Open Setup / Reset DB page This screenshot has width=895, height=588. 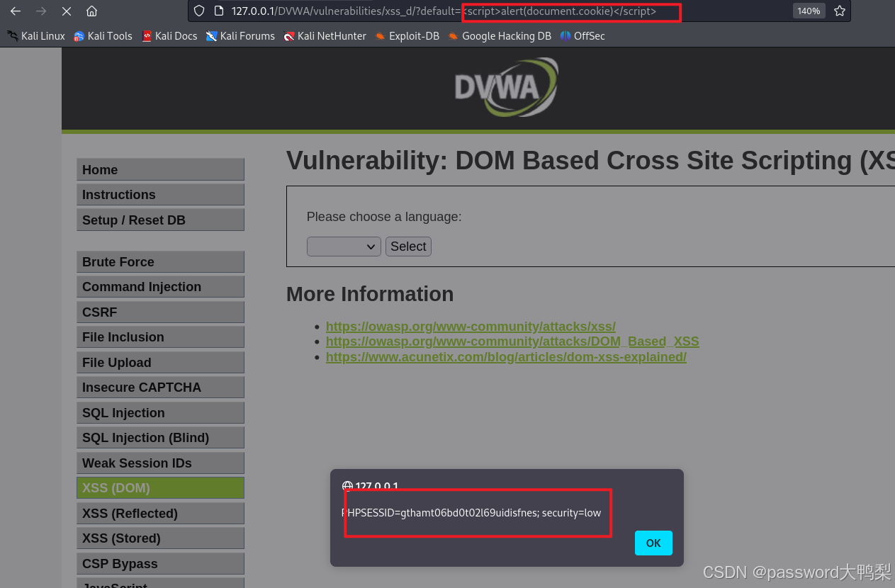point(160,220)
